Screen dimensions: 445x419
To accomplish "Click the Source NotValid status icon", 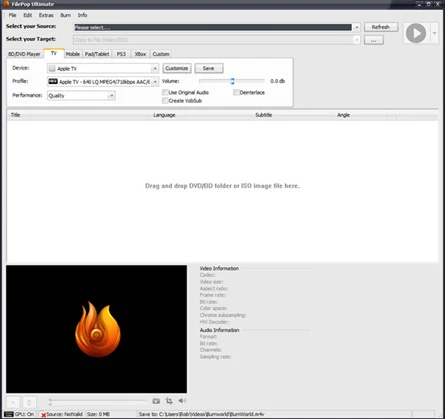I will point(43,414).
